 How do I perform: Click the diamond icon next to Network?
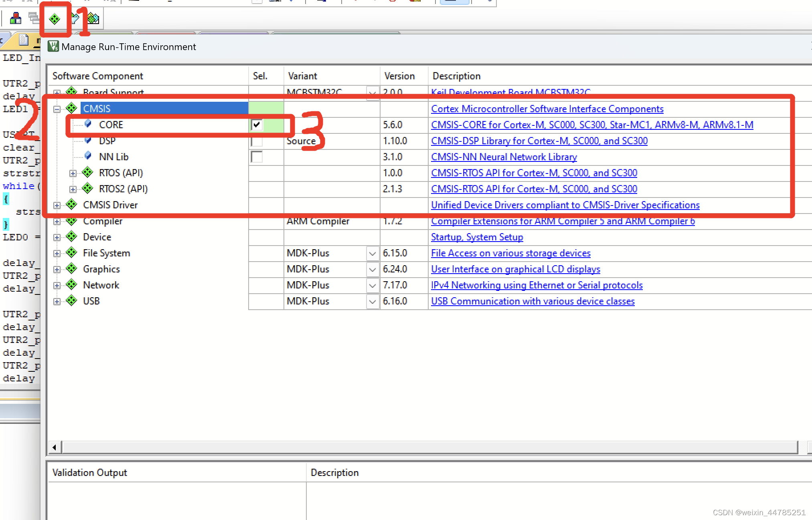tap(71, 285)
